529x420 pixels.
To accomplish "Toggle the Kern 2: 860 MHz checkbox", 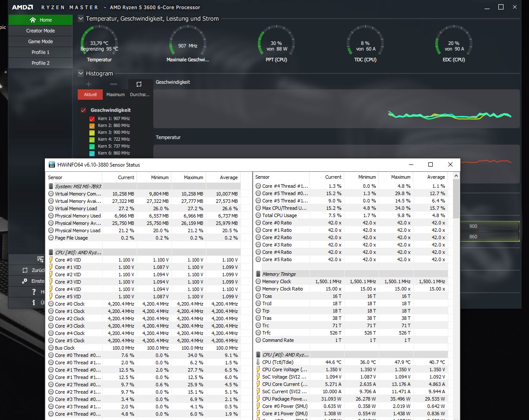I will (92, 126).
